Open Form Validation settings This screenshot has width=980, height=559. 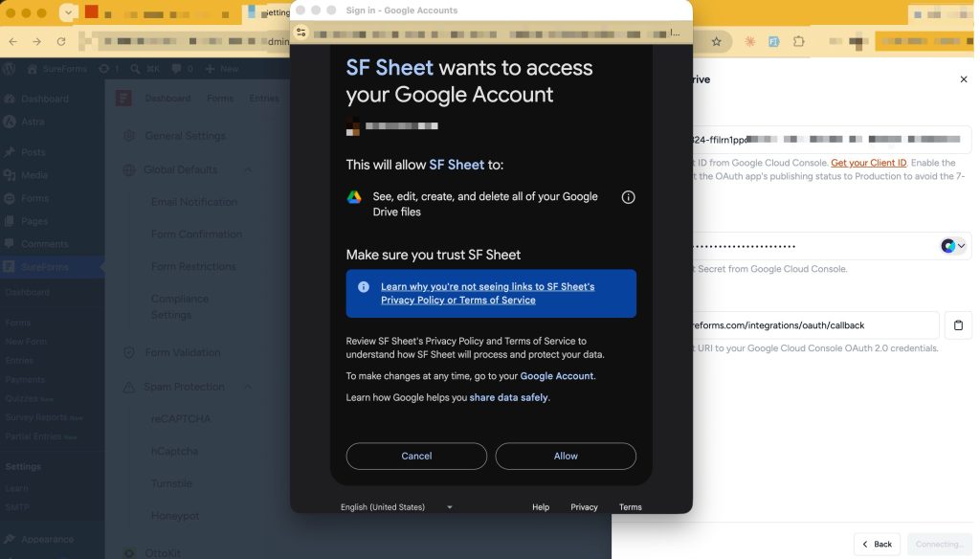(183, 352)
